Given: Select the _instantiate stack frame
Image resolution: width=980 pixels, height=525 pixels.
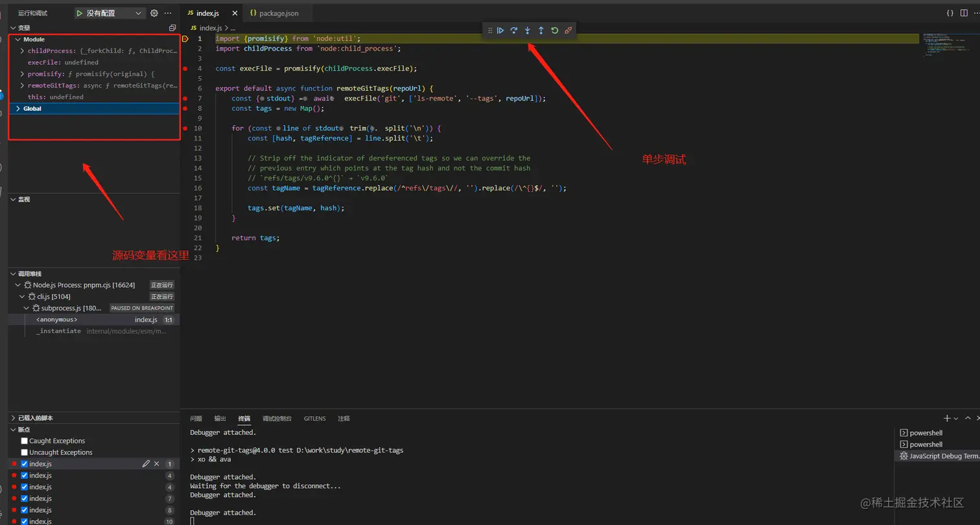Looking at the screenshot, I should coord(93,331).
